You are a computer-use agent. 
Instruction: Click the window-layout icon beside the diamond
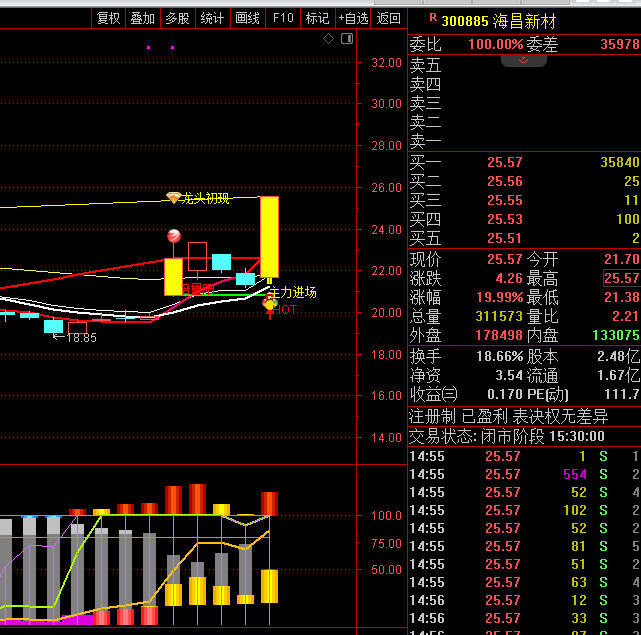pyautogui.click(x=346, y=39)
